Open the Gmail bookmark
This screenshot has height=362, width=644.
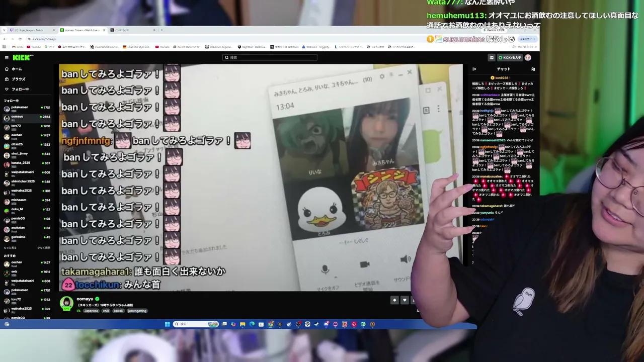pyautogui.click(x=18, y=47)
